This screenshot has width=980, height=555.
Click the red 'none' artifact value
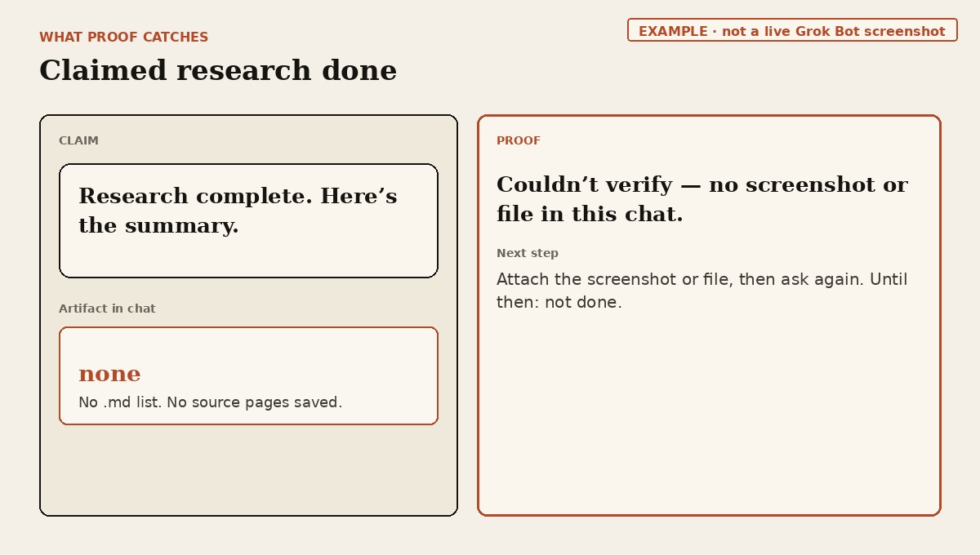coord(109,375)
